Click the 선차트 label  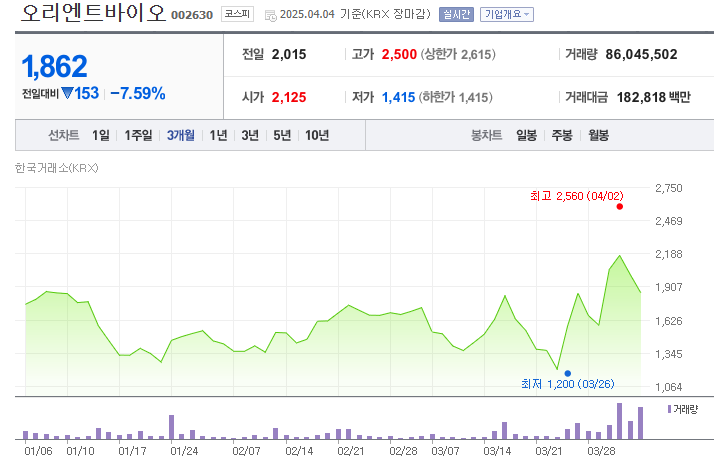pos(64,135)
